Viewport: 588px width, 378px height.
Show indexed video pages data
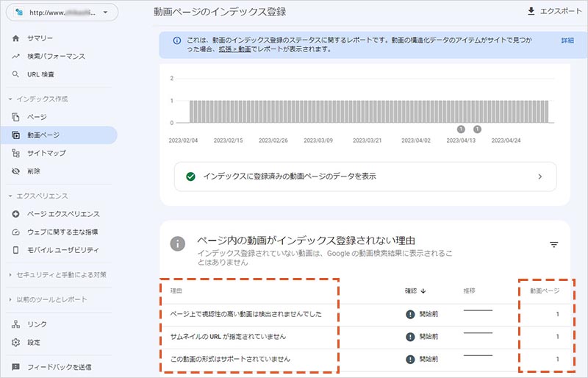pyautogui.click(x=365, y=176)
